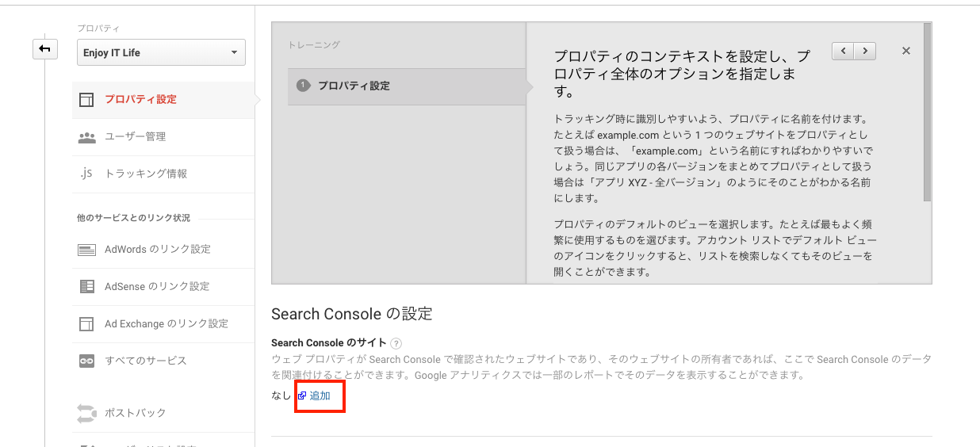Open ユーザー管理 menu item
This screenshot has height=447, width=980.
click(135, 137)
